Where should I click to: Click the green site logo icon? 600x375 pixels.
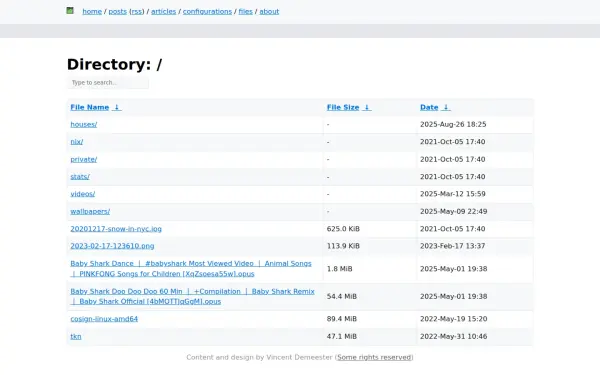pyautogui.click(x=70, y=11)
